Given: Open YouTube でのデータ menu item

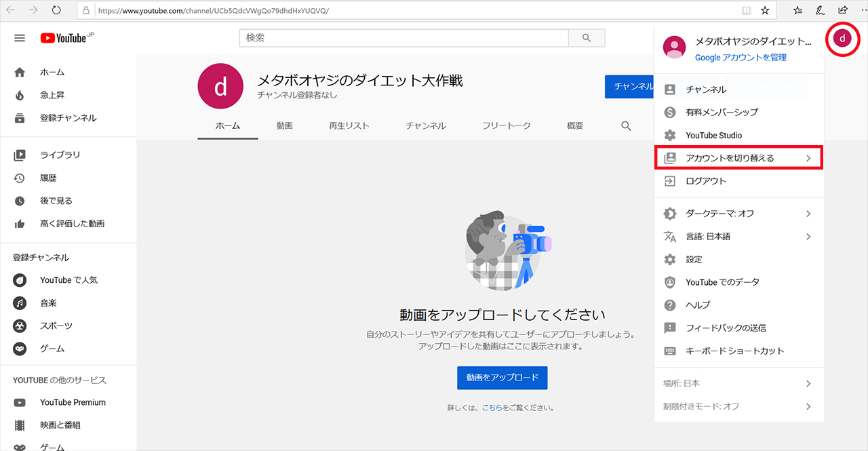Looking at the screenshot, I should click(x=739, y=282).
